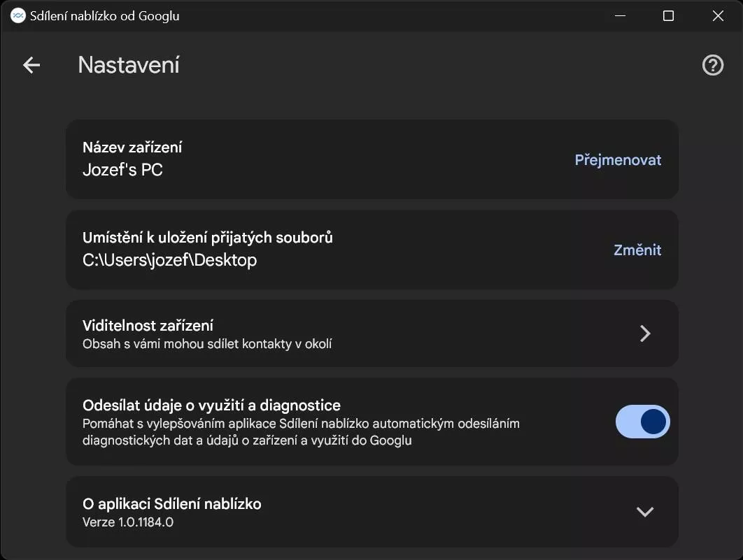
Task: Open the Viditelnost zařízení row
Action: 372,333
